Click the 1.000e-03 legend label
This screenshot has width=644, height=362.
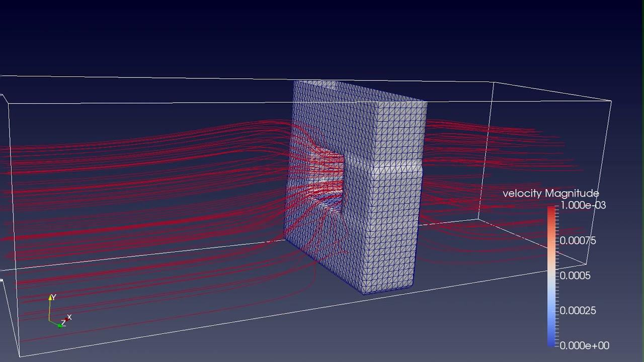[x=583, y=205]
